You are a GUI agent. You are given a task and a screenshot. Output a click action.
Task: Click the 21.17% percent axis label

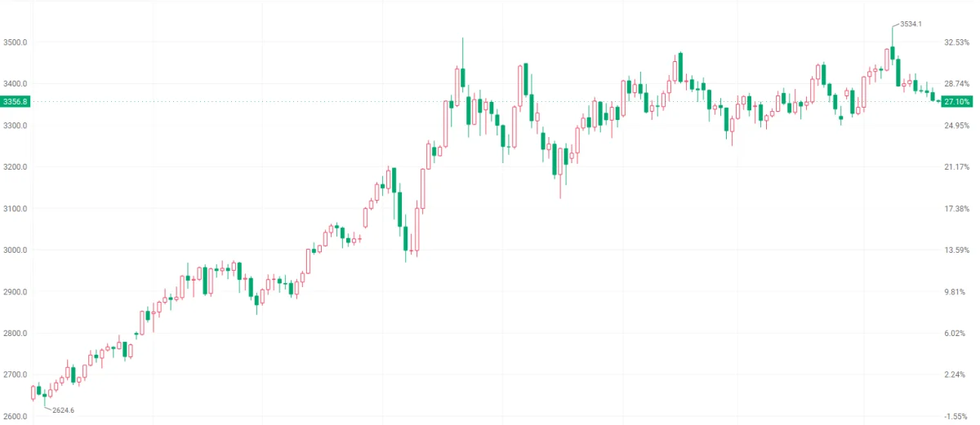tap(956, 167)
